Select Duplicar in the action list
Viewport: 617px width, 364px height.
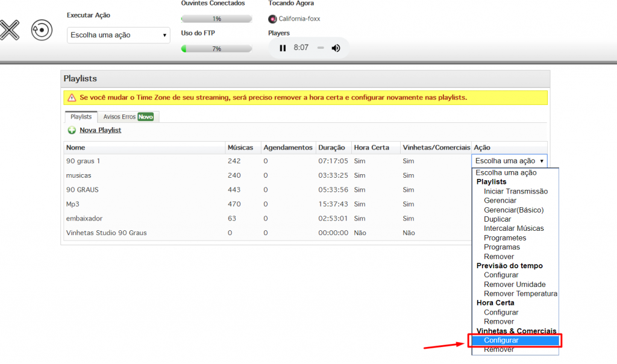coord(497,219)
